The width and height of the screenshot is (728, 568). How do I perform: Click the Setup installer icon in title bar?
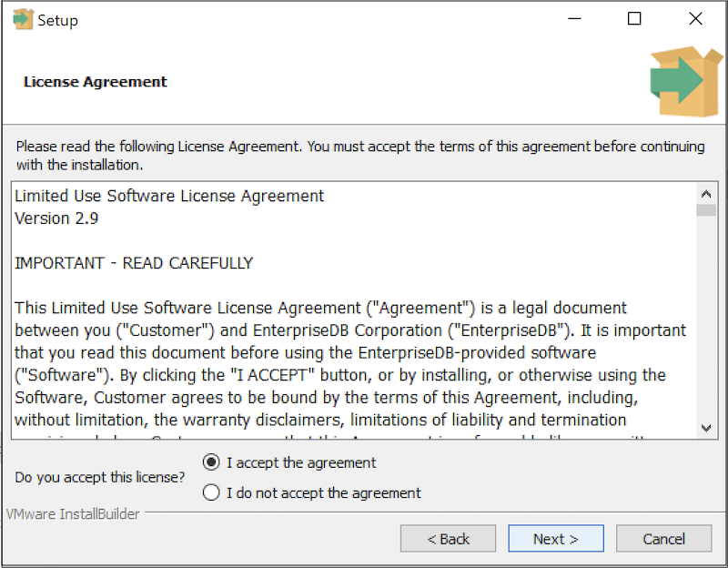(x=23, y=19)
